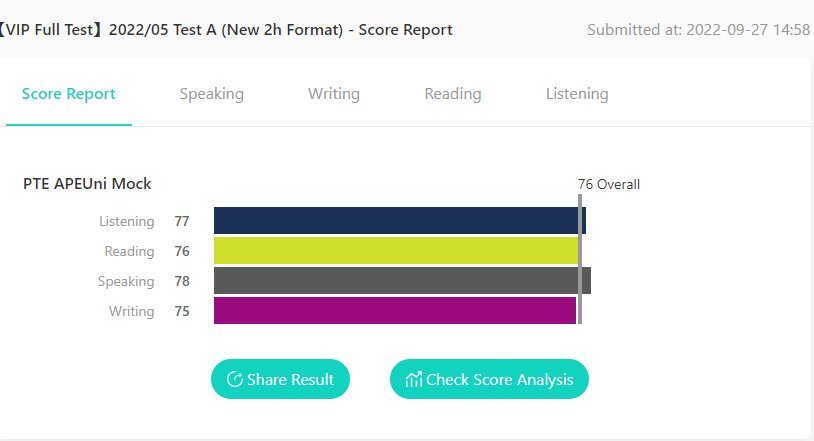Click the Listening score value 77
Screen dimensions: 814x441
tap(182, 221)
